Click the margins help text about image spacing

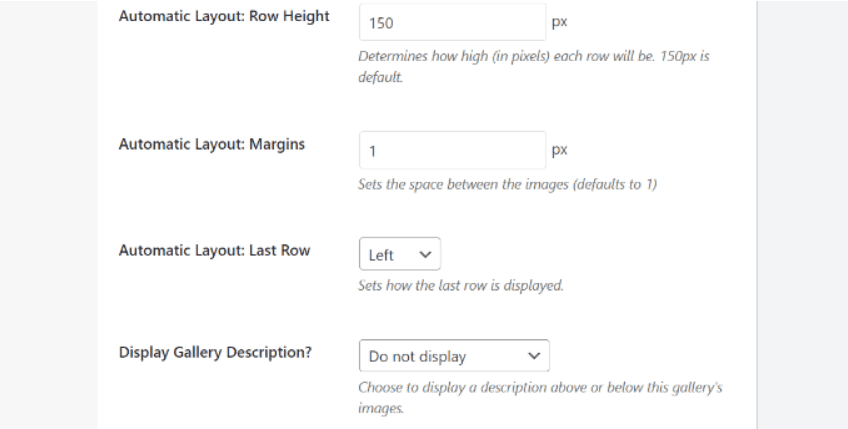pyautogui.click(x=507, y=184)
